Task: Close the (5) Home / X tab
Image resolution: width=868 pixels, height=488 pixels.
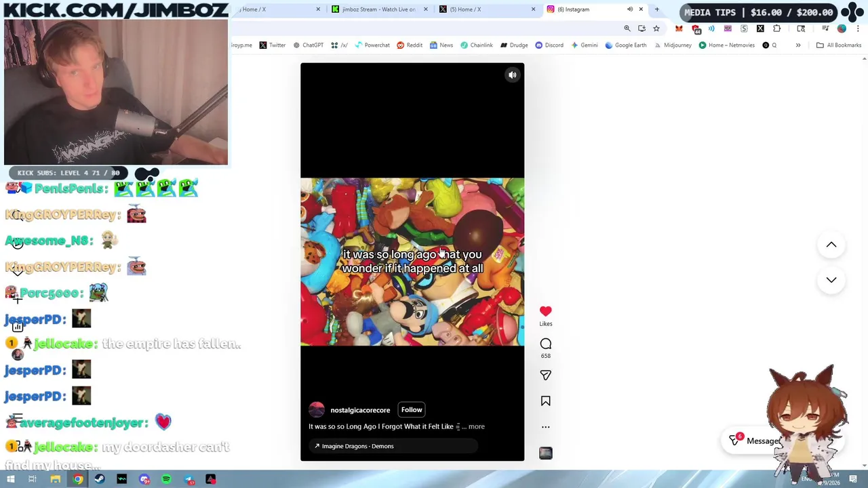Action: point(533,9)
